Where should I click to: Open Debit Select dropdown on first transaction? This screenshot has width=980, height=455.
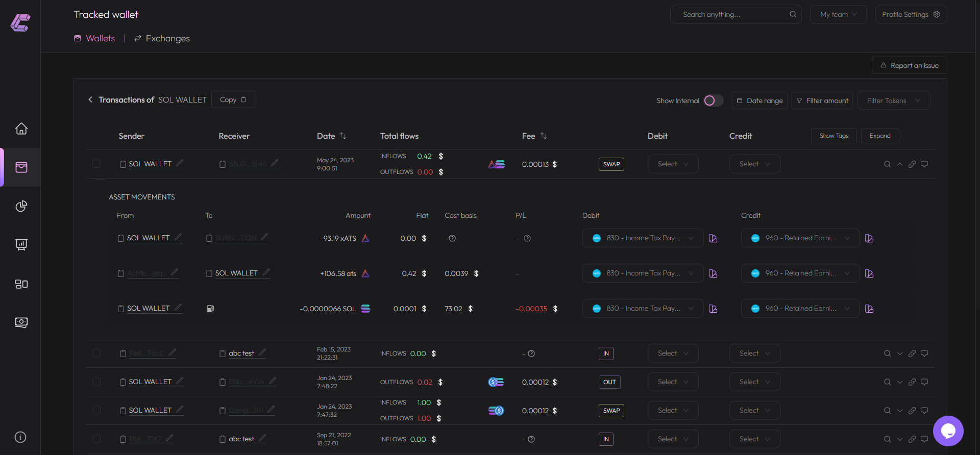[673, 164]
